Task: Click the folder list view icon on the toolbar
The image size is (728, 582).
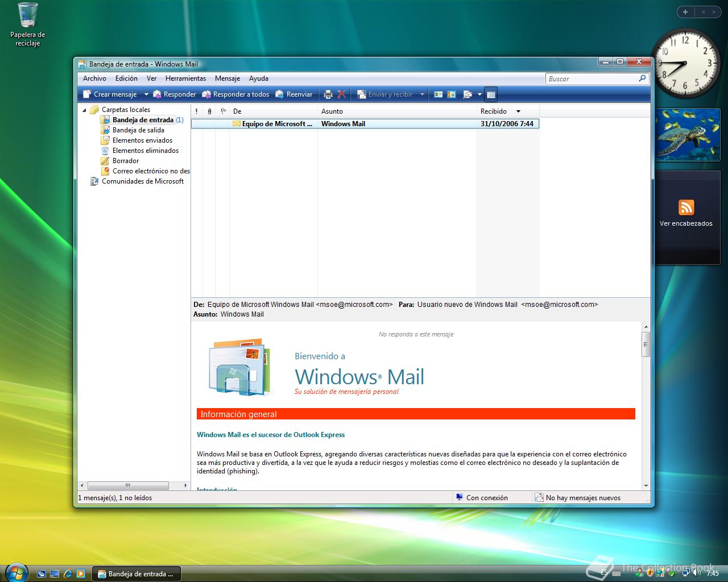Action: tap(491, 94)
